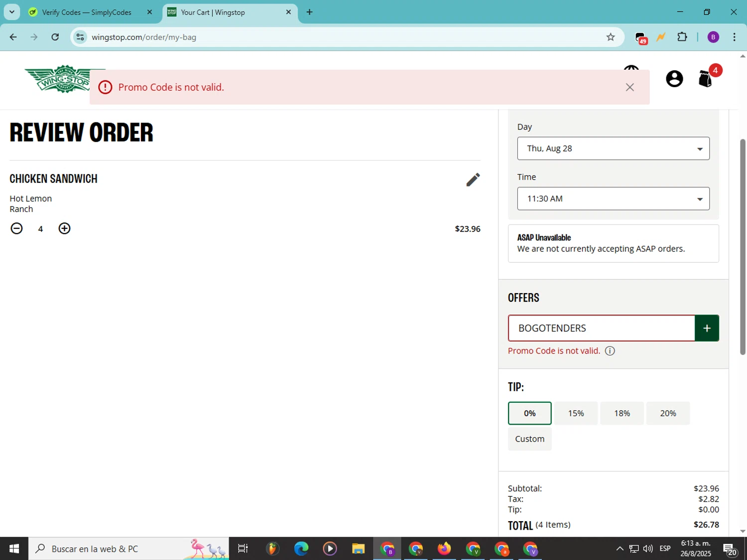Open the Time dropdown showing 11:30 AM

613,199
